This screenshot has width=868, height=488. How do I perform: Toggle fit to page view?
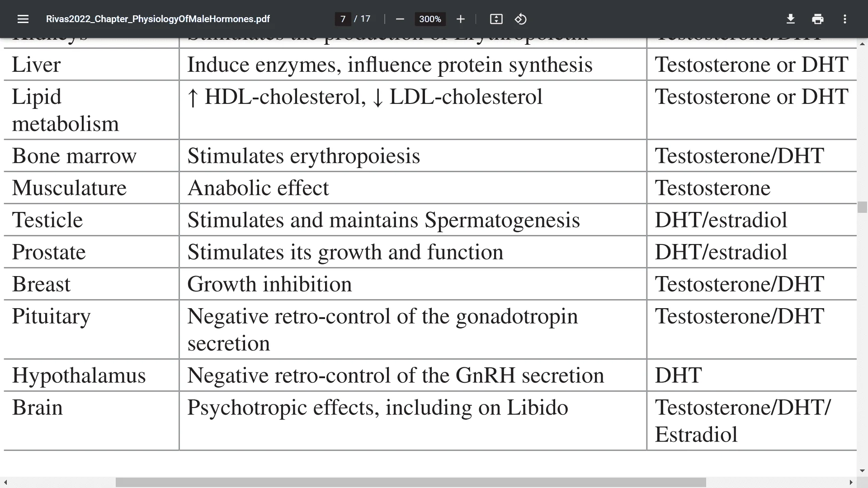(x=496, y=19)
